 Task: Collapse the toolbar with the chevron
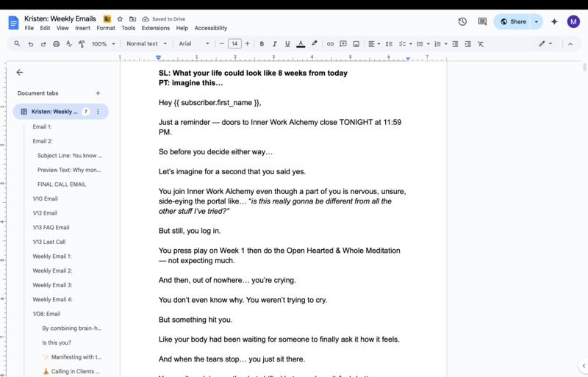click(570, 44)
